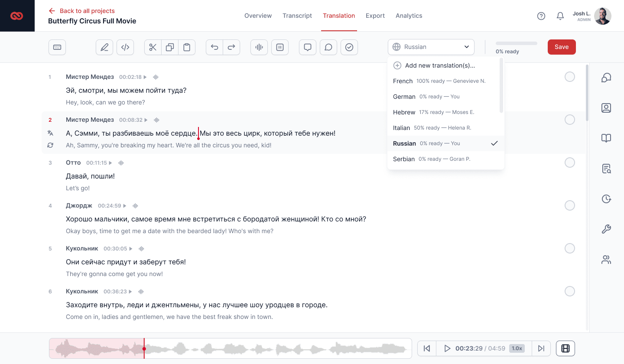
Task: Click the audio waveform timeline
Action: point(231,348)
